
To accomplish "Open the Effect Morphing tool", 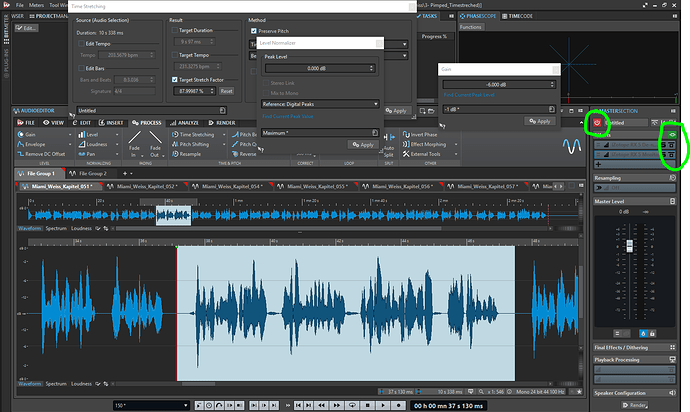I will [427, 144].
